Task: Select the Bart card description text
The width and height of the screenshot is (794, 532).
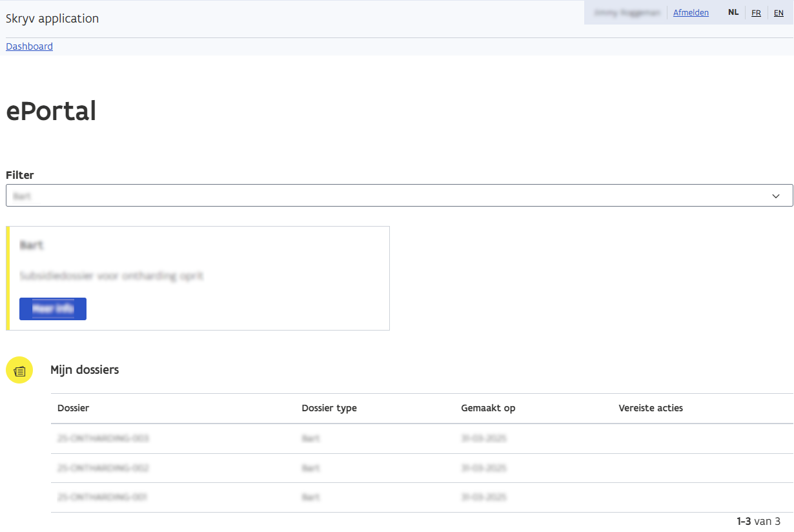Action: coord(111,276)
